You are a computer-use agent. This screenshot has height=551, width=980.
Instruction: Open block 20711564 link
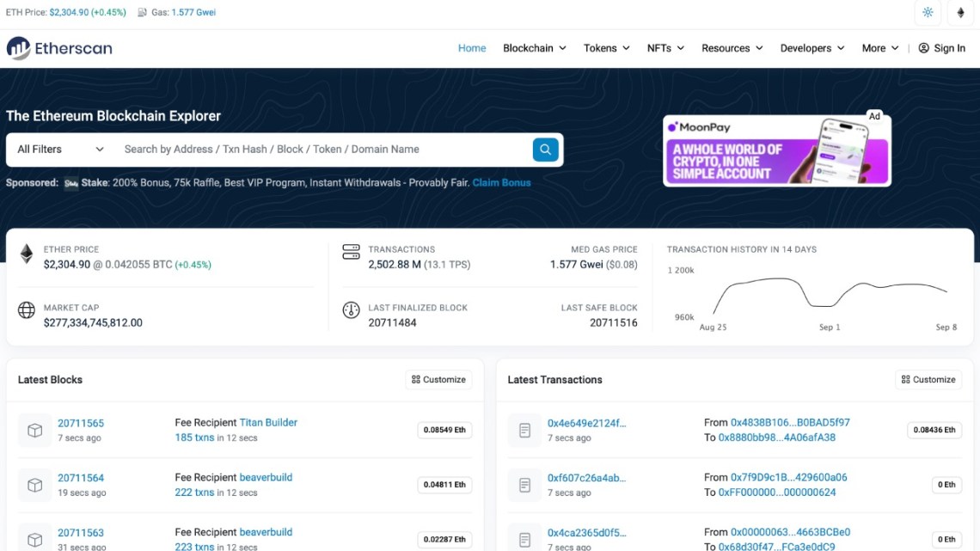81,478
